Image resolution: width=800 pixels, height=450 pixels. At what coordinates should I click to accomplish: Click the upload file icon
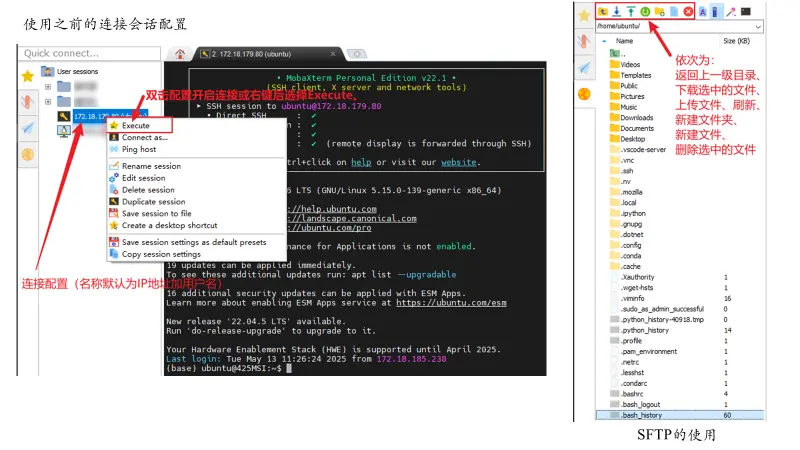[631, 11]
